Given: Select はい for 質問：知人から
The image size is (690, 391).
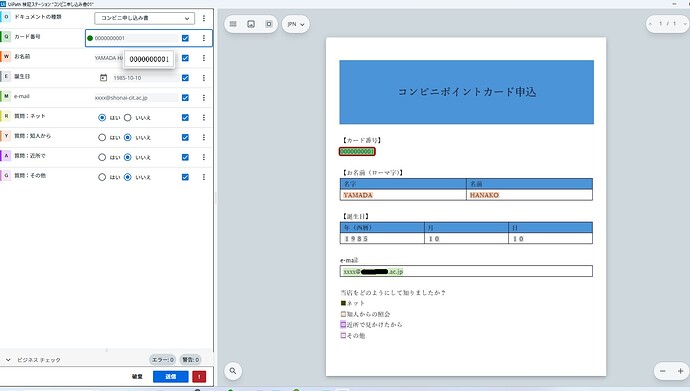Looking at the screenshot, I should (x=102, y=137).
